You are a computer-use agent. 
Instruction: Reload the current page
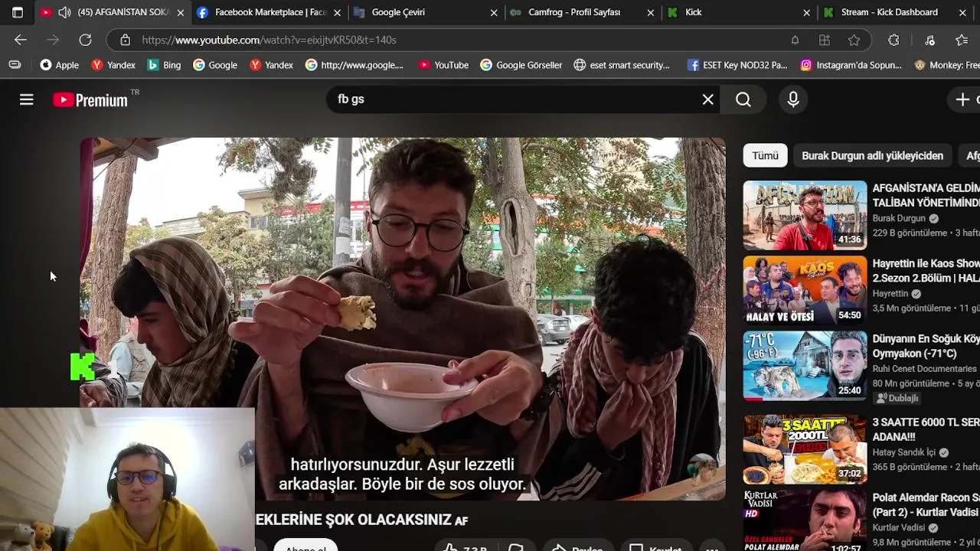point(85,40)
